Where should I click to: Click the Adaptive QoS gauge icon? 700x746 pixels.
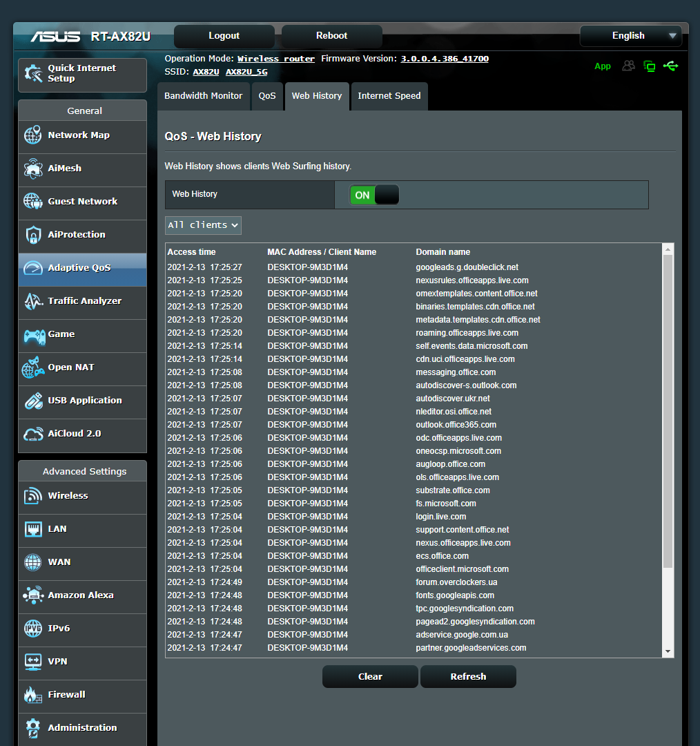click(33, 268)
